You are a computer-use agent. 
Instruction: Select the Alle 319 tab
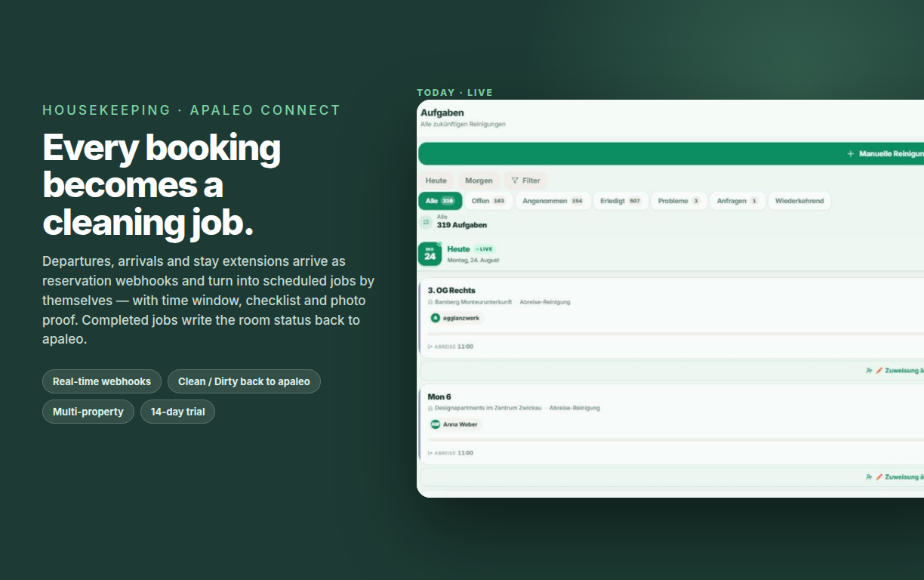tap(440, 201)
